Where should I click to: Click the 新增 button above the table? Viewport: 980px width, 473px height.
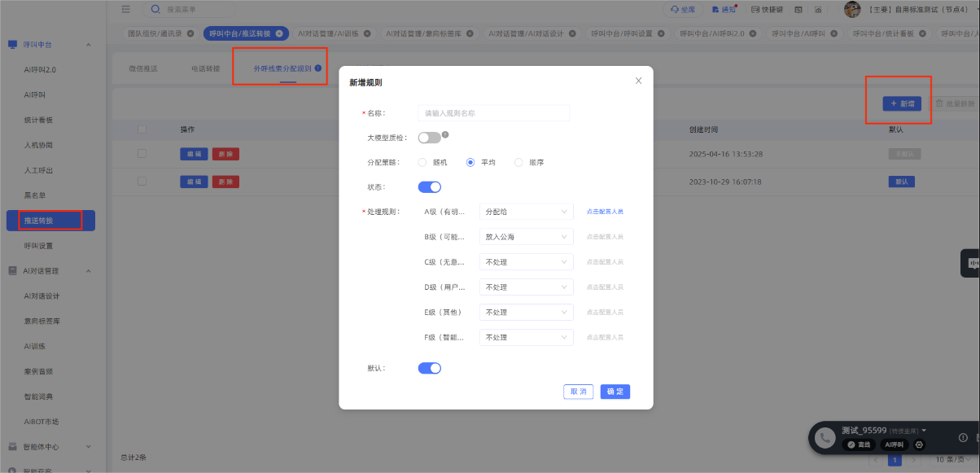pyautogui.click(x=903, y=103)
